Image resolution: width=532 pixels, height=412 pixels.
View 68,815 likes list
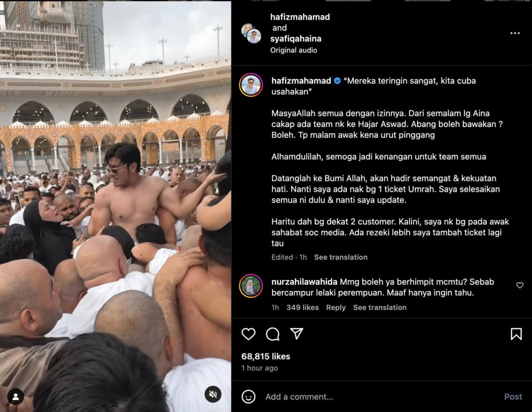click(x=266, y=356)
